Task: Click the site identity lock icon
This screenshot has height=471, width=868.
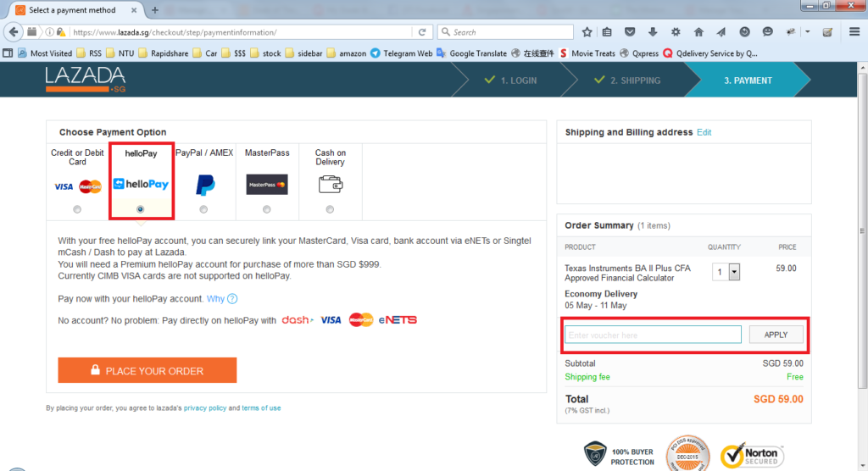Action: coord(61,32)
